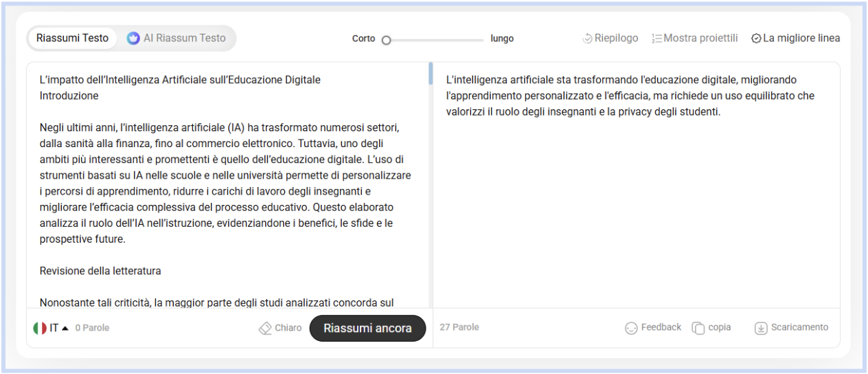Click the lungo label beside the slider
Image resolution: width=868 pixels, height=374 pixels.
pos(502,38)
